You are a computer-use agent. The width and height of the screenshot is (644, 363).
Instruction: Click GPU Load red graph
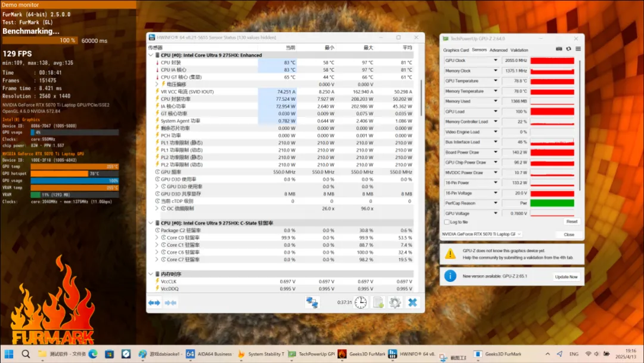[x=552, y=112]
